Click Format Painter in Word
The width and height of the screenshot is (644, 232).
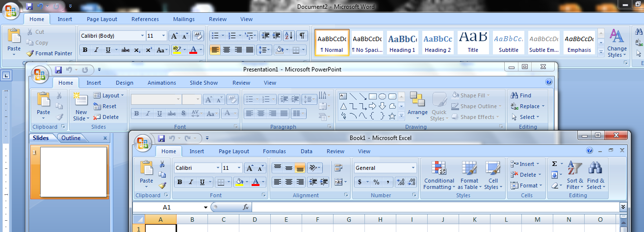(x=49, y=53)
